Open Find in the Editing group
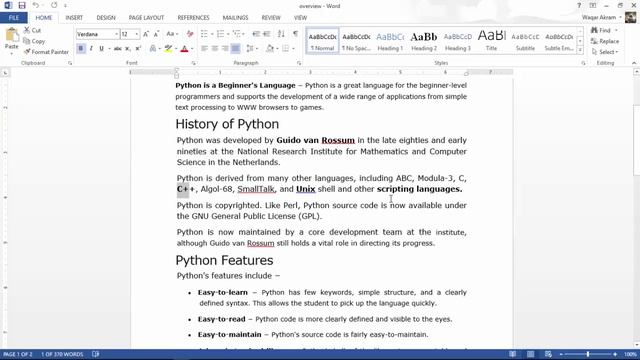 pyautogui.click(x=602, y=30)
